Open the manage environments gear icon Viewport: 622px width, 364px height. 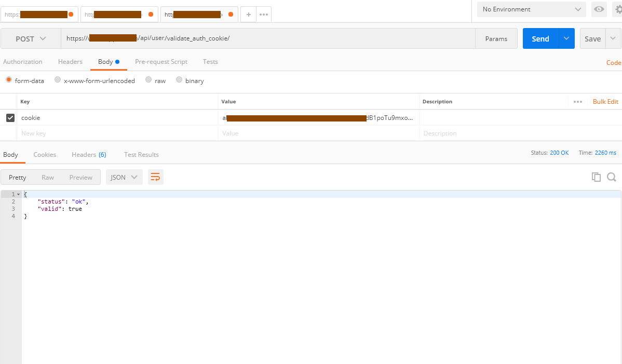point(618,9)
